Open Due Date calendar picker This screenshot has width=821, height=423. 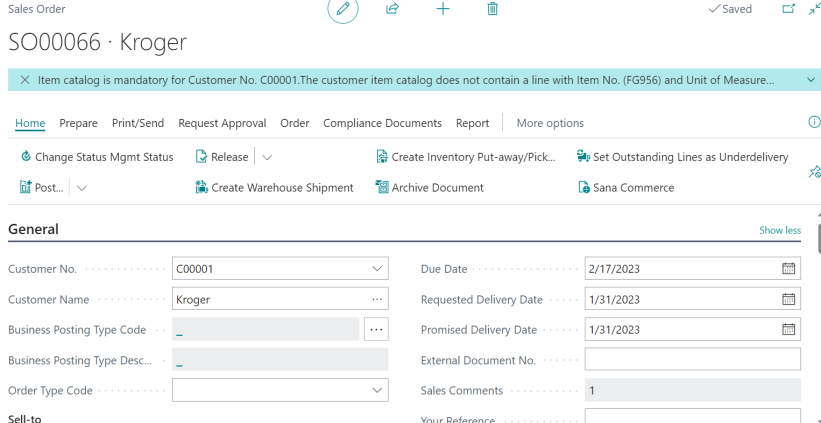pyautogui.click(x=788, y=269)
